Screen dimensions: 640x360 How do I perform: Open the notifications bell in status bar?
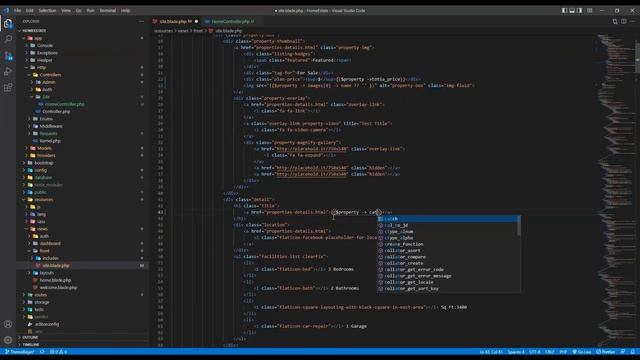[632, 352]
